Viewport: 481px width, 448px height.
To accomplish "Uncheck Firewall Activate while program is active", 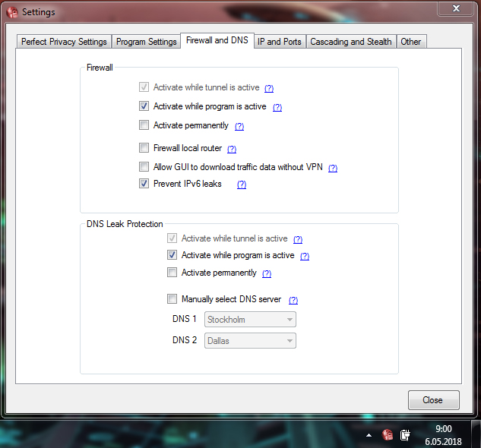I will [x=144, y=106].
